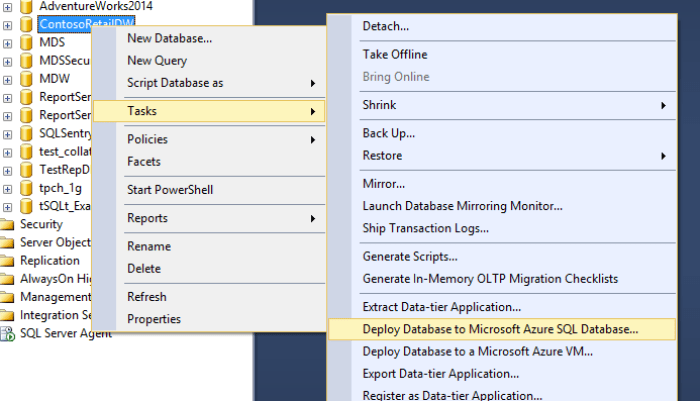
Task: Expand the MDW database node
Action: point(8,79)
